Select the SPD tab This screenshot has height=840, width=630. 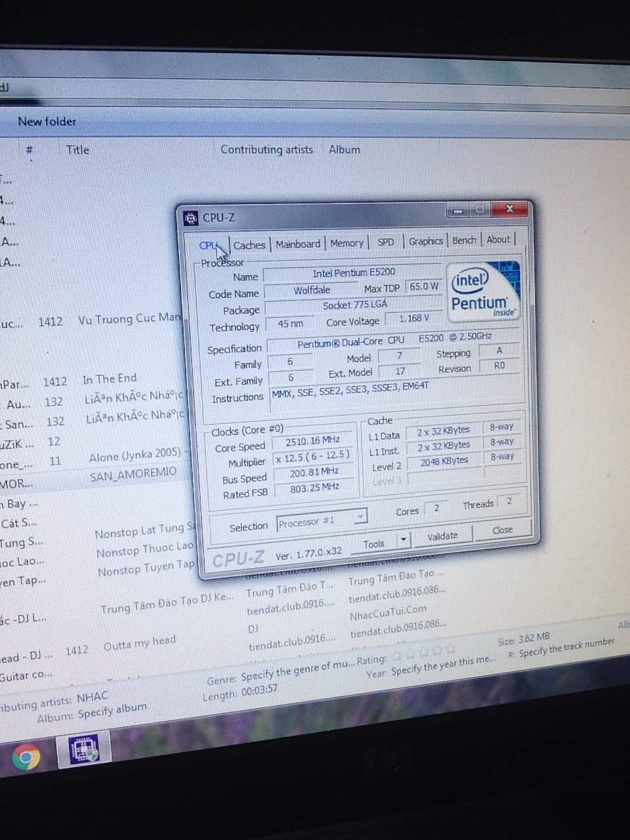coord(386,241)
